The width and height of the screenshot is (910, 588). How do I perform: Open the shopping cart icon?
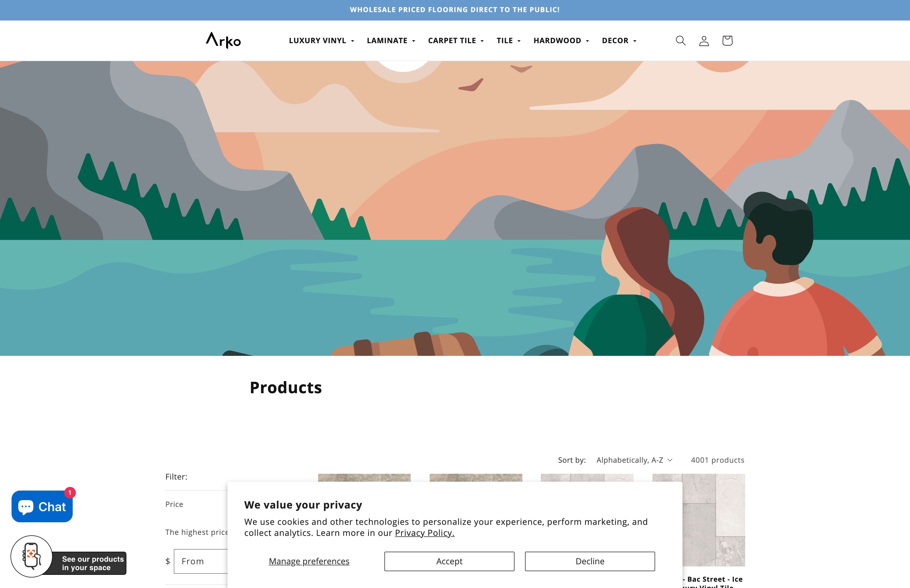pos(727,41)
